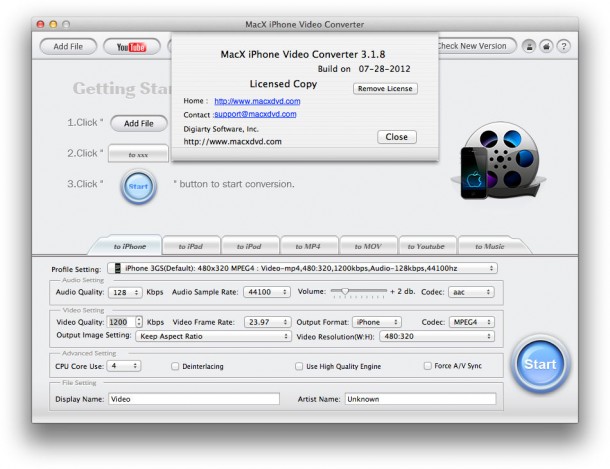Select the 'to Youtube' tab

point(427,246)
